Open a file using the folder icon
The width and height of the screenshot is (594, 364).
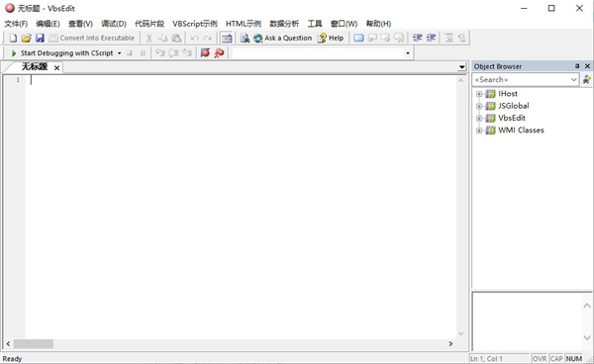(26, 38)
